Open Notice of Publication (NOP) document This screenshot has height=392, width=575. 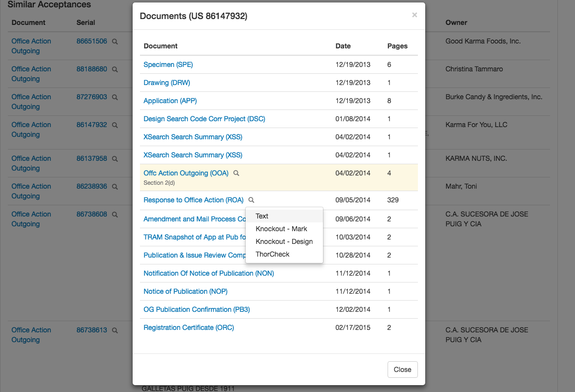(185, 291)
